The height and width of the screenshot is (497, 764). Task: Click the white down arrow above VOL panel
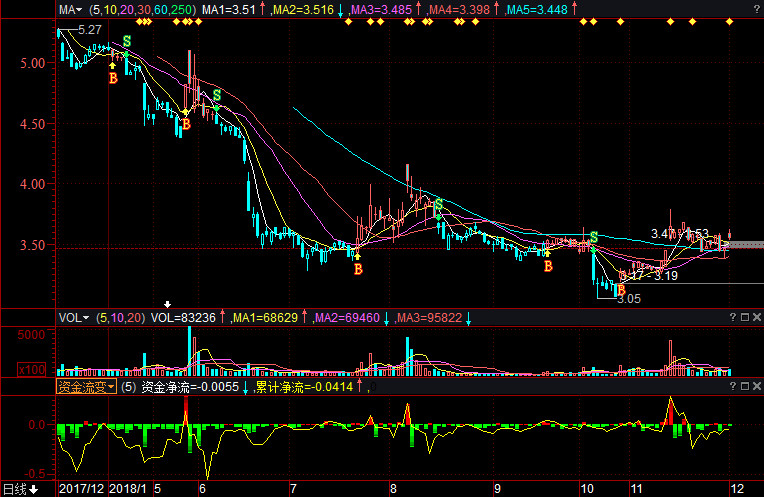tap(168, 304)
